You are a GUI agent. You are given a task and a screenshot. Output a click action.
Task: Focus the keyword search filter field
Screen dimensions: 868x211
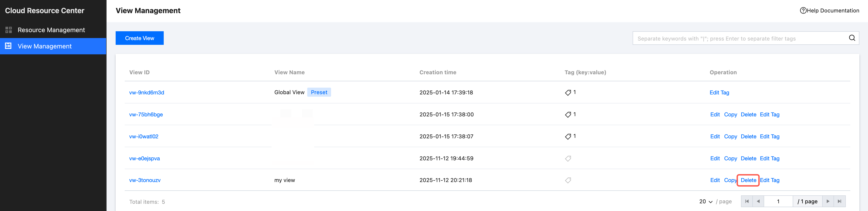[738, 38]
